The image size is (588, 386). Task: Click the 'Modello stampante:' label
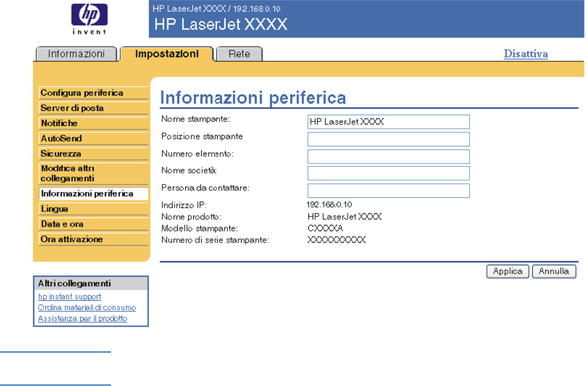click(x=199, y=228)
